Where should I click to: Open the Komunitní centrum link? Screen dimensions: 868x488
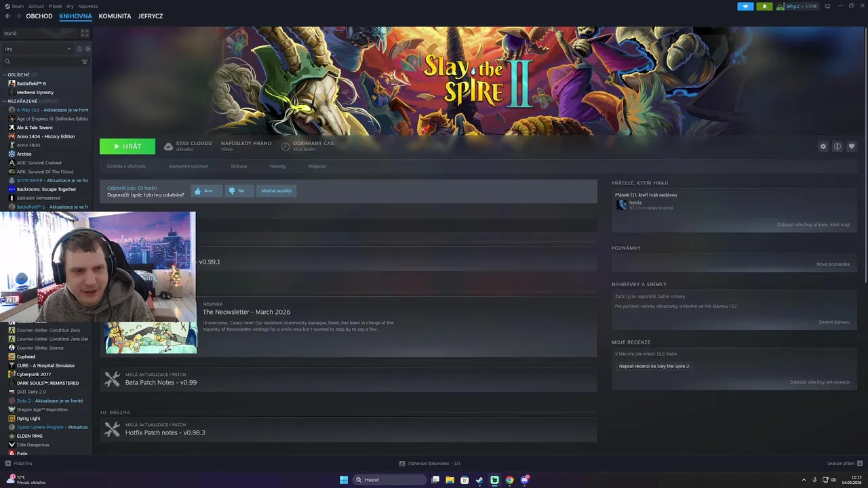pos(189,166)
